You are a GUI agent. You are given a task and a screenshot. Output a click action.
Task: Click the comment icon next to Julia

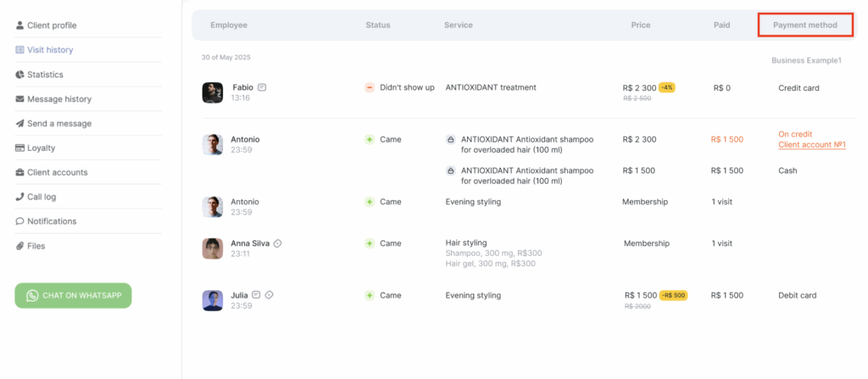pos(256,295)
